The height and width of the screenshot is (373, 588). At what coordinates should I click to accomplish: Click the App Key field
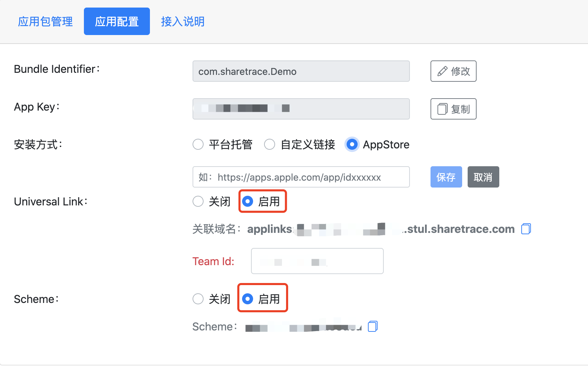coord(301,109)
